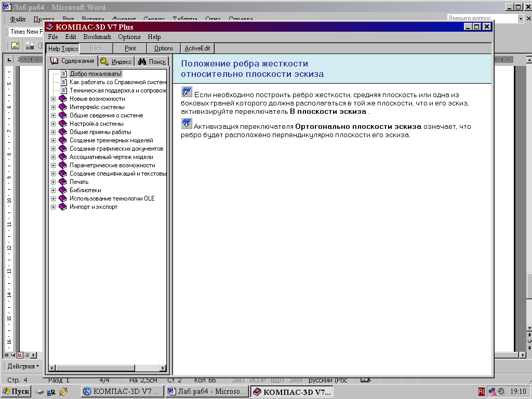
Task: Expand the 'Параметрические возможности' node
Action: click(54, 165)
